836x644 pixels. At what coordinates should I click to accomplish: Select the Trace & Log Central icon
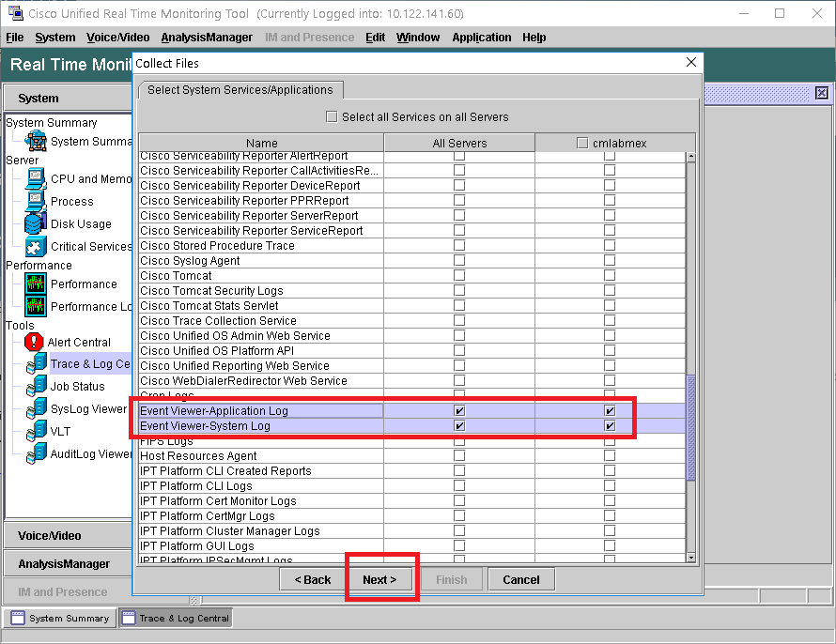coord(37,364)
